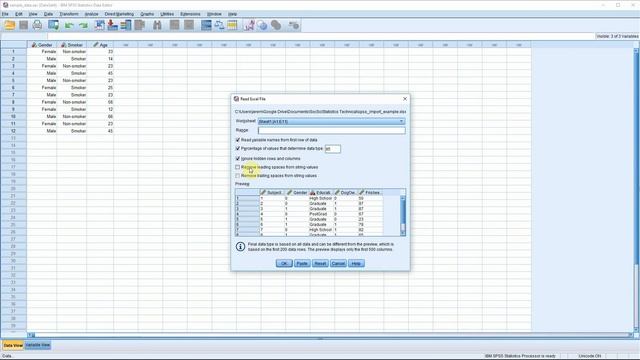Select row 1 header in data editor

pyautogui.click(x=13, y=51)
